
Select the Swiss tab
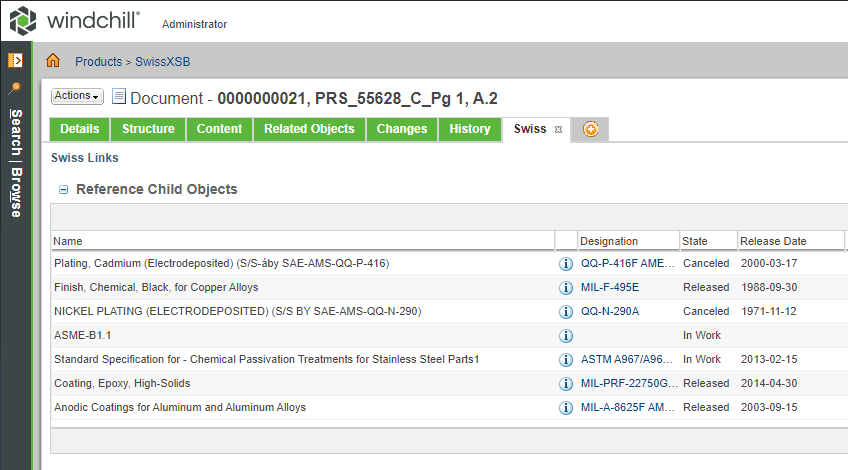click(530, 129)
